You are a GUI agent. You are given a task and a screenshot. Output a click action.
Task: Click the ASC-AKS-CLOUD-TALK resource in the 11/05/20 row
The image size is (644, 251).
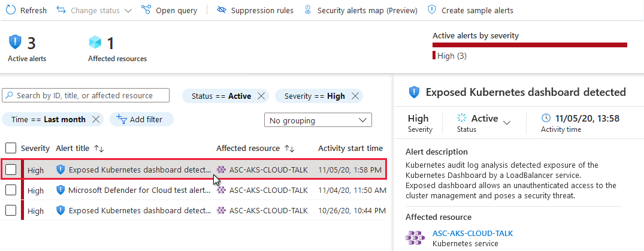coord(268,170)
